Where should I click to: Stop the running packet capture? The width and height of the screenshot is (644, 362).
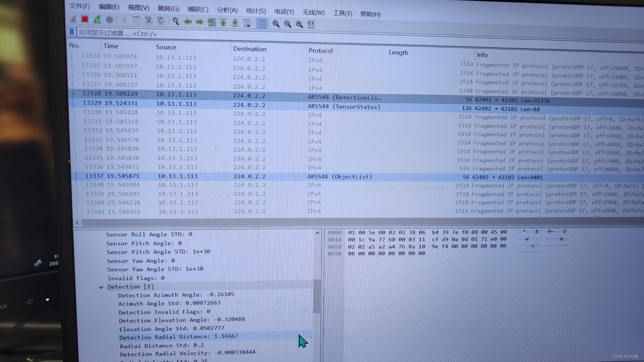click(x=85, y=19)
